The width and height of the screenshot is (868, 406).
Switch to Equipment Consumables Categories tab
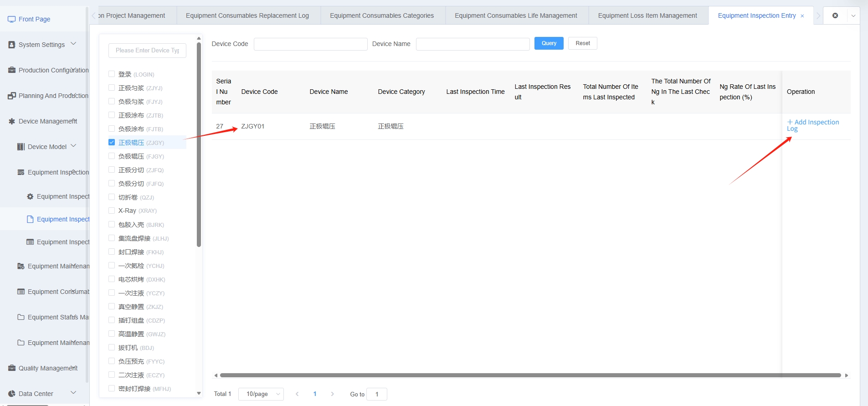[382, 15]
